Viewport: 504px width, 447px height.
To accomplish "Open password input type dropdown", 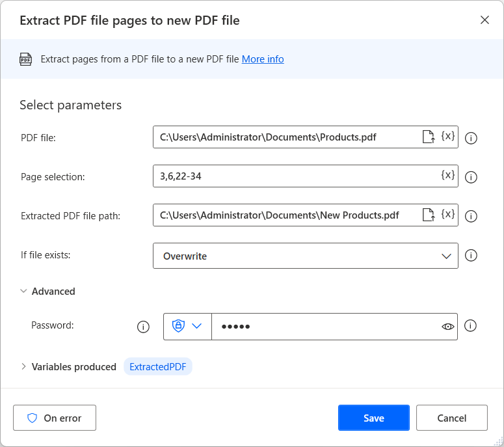I will 187,327.
